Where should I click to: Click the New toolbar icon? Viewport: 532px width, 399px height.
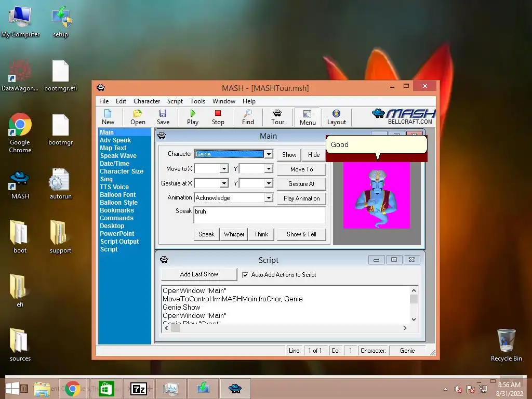tap(108, 117)
